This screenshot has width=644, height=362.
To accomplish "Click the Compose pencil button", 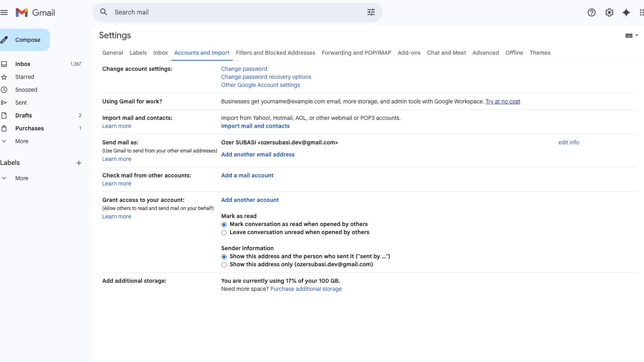I will coord(24,40).
